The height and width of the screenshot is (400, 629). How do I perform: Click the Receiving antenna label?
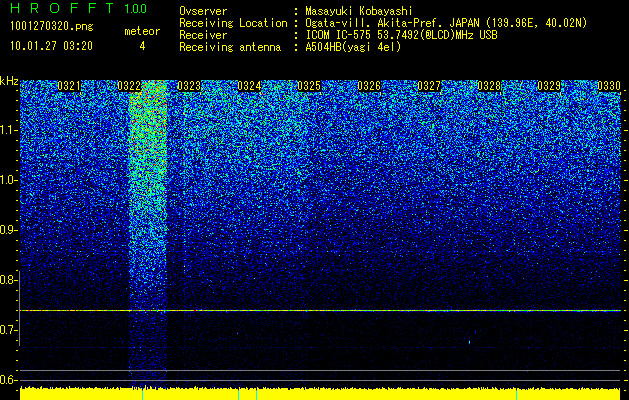coord(230,47)
